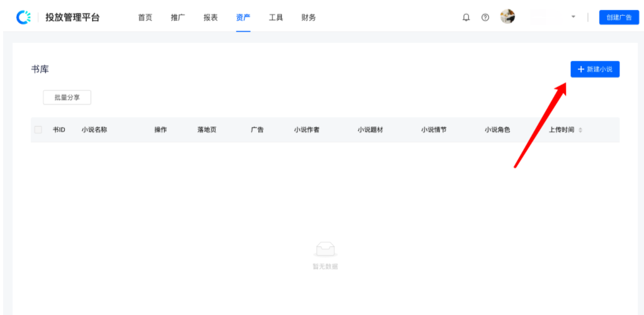The width and height of the screenshot is (644, 315).
Task: Click the 广告 column header
Action: 257,130
